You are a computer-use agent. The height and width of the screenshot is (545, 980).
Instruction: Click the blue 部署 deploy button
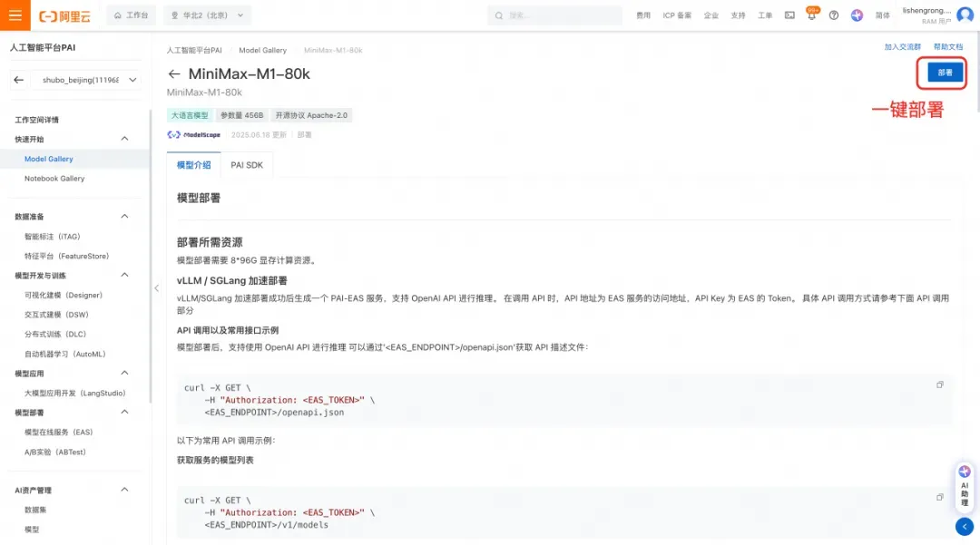(x=945, y=73)
